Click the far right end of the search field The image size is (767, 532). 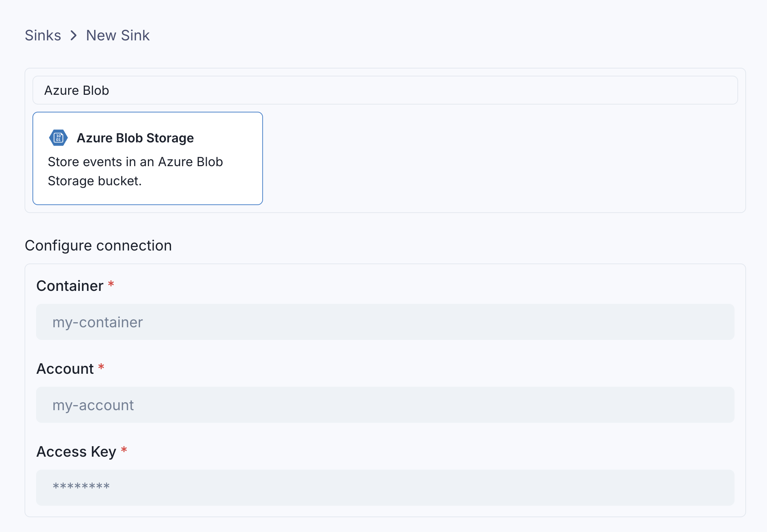pos(725,90)
